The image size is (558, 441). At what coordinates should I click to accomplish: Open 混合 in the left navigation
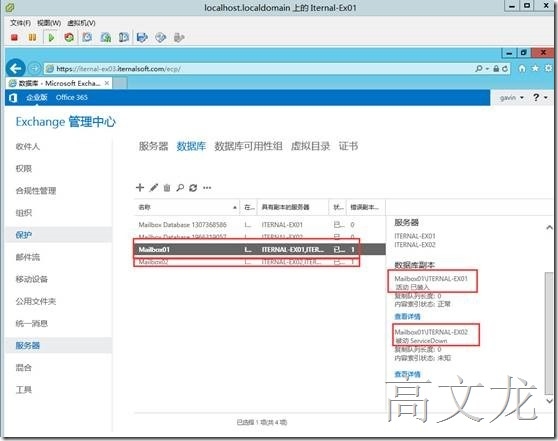click(23, 368)
